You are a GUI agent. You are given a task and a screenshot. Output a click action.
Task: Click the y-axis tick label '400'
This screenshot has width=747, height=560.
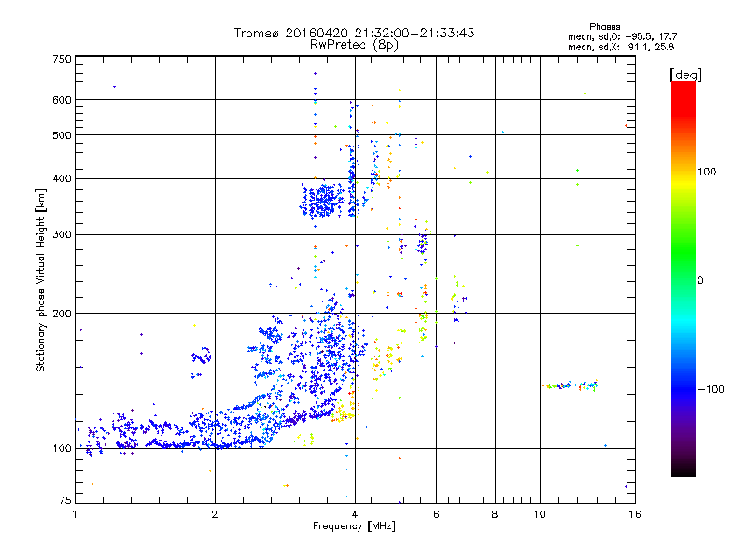pyautogui.click(x=62, y=178)
